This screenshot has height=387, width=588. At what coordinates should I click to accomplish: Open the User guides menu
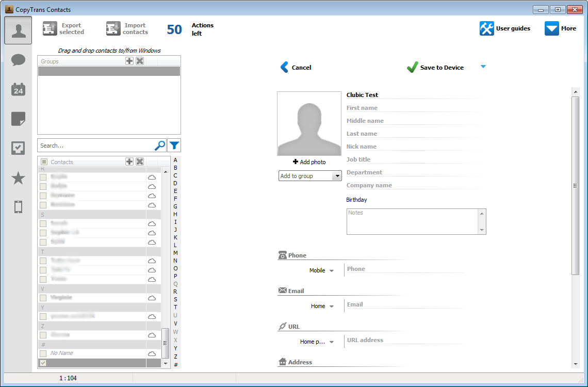[505, 28]
